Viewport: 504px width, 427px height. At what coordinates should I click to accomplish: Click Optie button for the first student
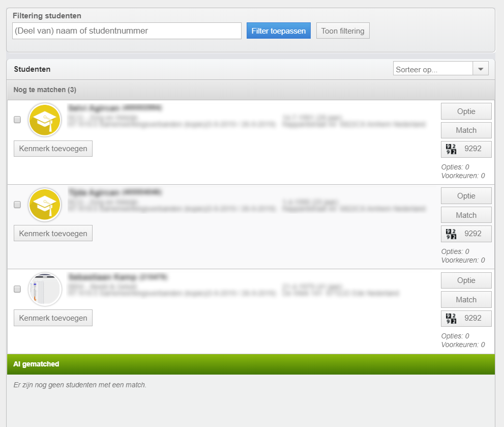coord(466,111)
